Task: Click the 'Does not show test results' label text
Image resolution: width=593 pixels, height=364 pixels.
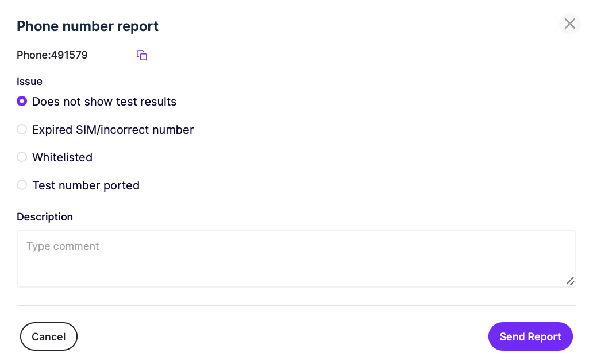Action: [105, 102]
